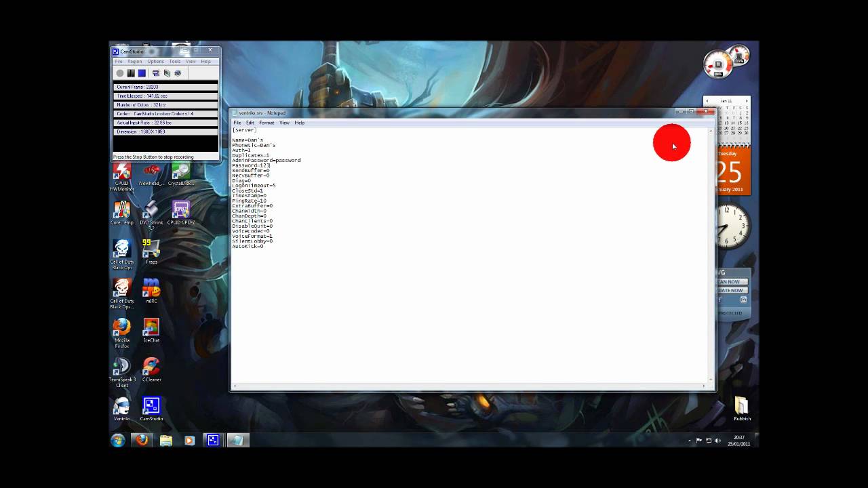Open Notepad Help menu
The image size is (868, 488).
[300, 123]
